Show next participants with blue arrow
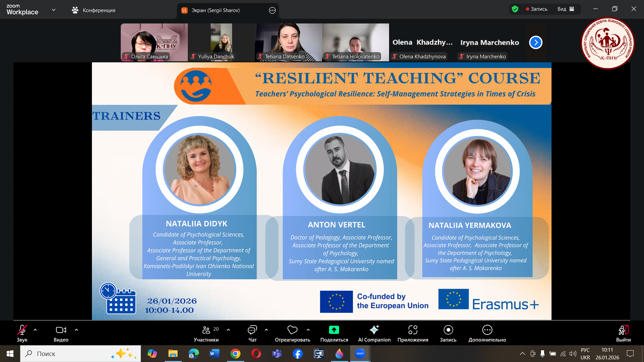Image resolution: width=644 pixels, height=362 pixels. click(x=536, y=43)
